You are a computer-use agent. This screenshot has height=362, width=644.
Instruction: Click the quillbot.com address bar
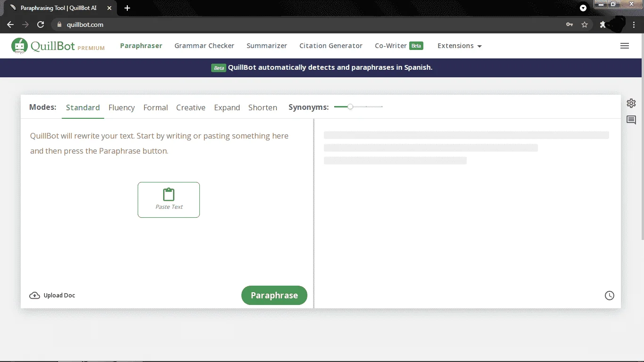[x=306, y=25]
